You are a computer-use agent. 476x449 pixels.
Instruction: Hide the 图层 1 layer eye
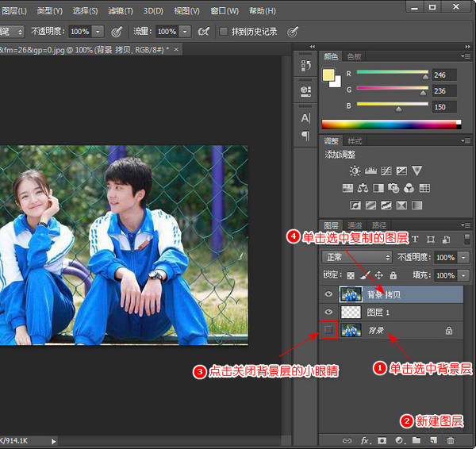point(328,312)
